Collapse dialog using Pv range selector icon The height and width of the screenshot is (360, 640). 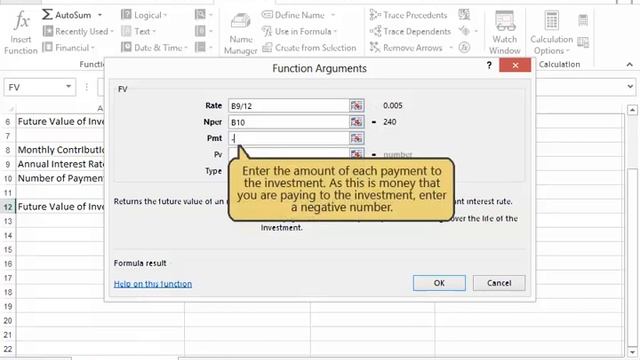(x=356, y=153)
